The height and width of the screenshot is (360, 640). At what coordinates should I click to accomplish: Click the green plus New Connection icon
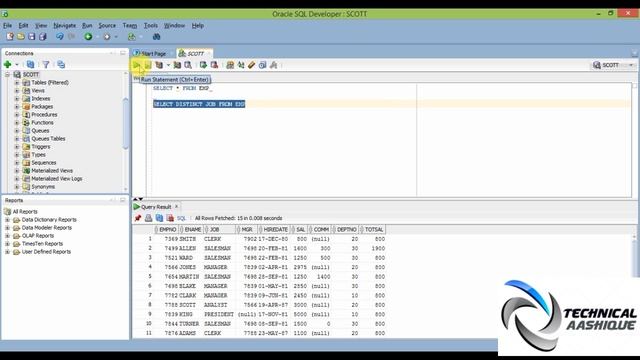coord(7,64)
